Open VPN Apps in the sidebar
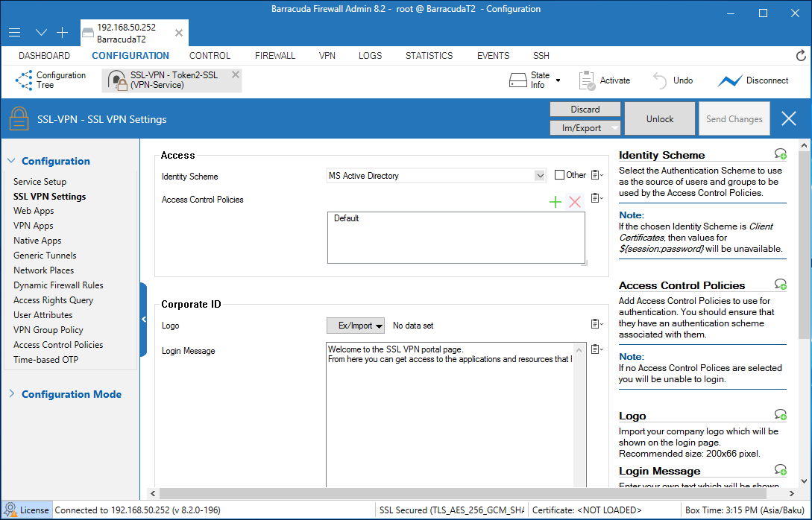The width and height of the screenshot is (812, 520). pos(33,226)
